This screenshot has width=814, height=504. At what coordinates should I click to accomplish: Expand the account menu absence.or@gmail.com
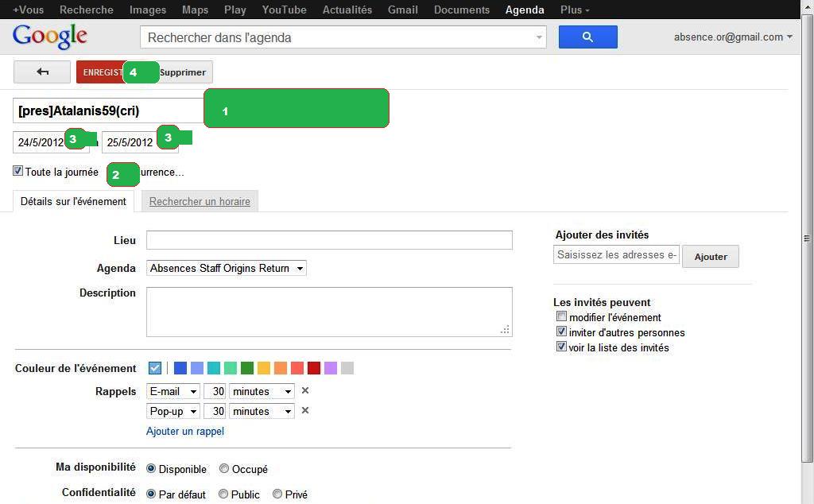pyautogui.click(x=733, y=37)
